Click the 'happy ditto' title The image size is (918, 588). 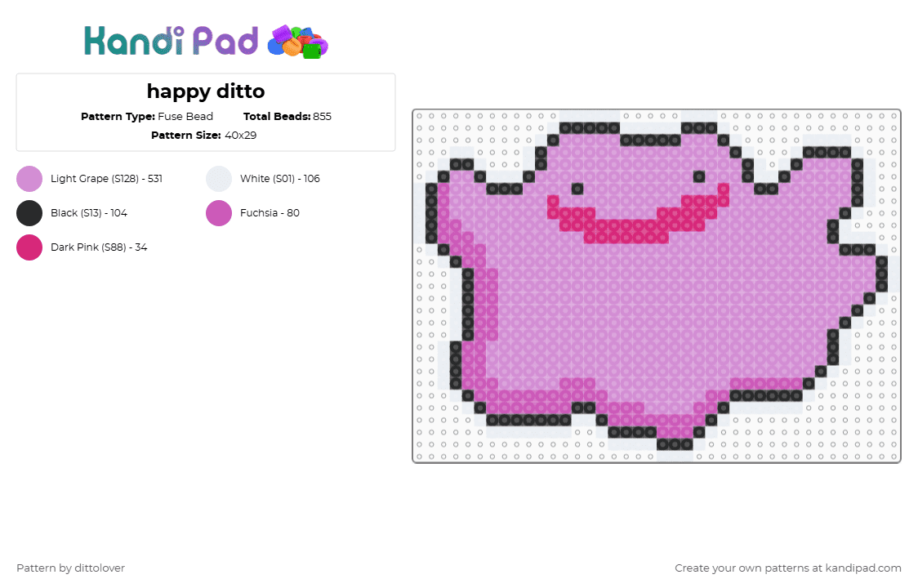[206, 92]
